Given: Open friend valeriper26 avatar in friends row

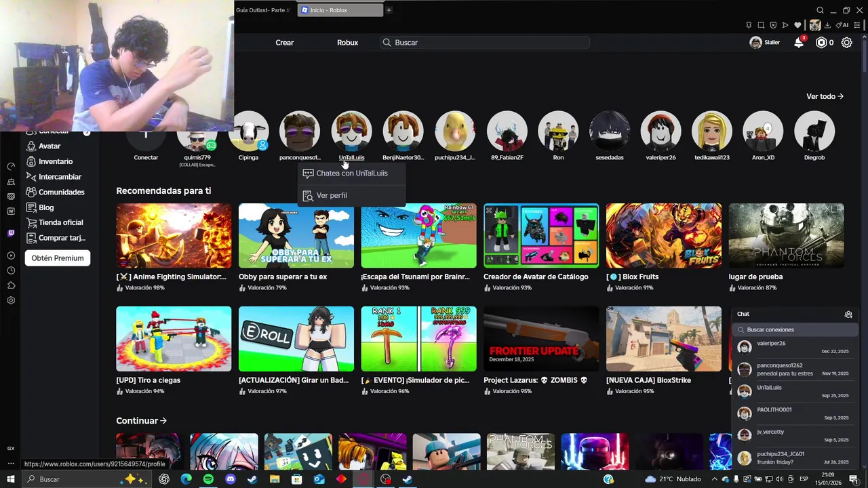Looking at the screenshot, I should tap(661, 131).
